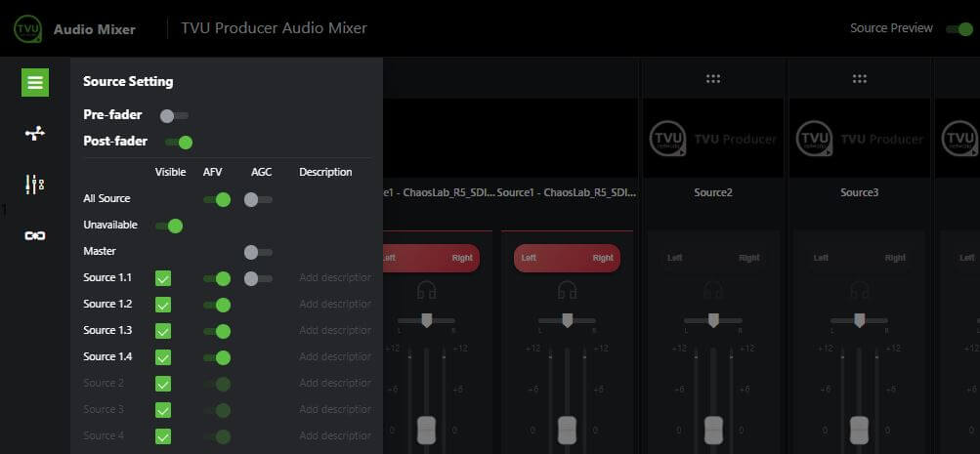Click Left/Right button in Source3 channel
The height and width of the screenshot is (454, 980).
click(x=860, y=258)
